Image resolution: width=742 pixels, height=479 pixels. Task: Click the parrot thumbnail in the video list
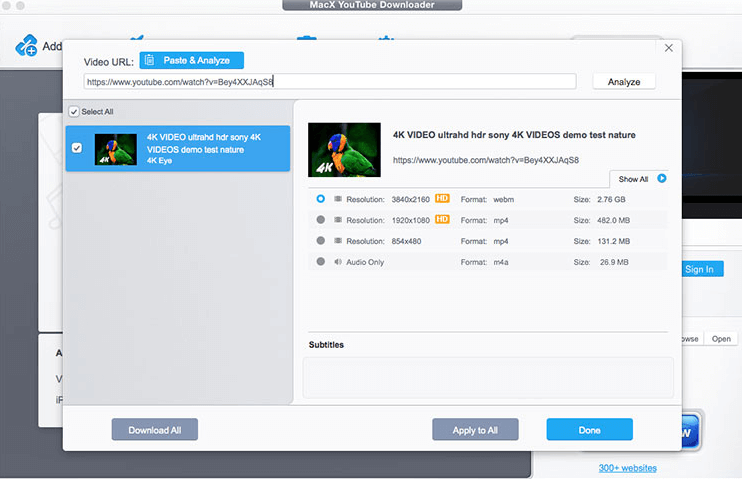coord(116,149)
